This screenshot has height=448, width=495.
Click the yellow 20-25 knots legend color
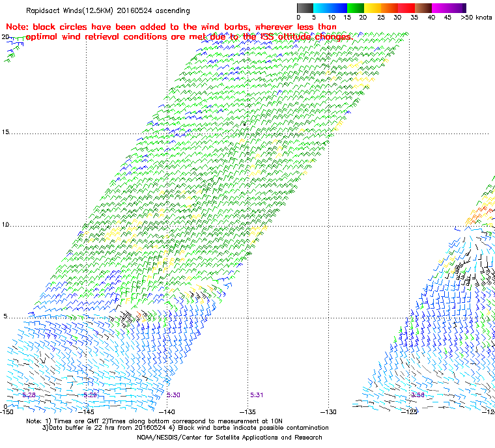(373, 8)
